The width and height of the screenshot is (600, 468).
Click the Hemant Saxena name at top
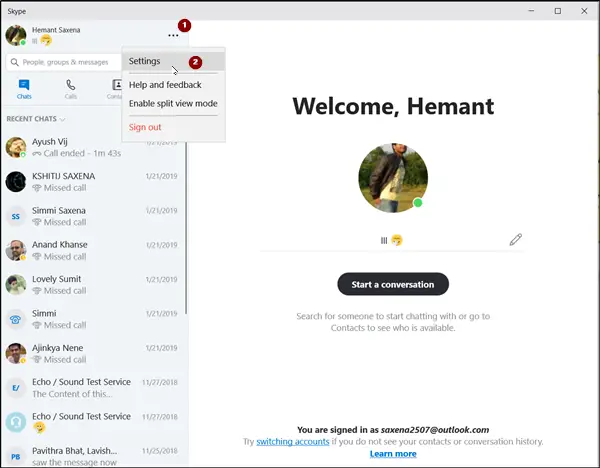[x=56, y=30]
